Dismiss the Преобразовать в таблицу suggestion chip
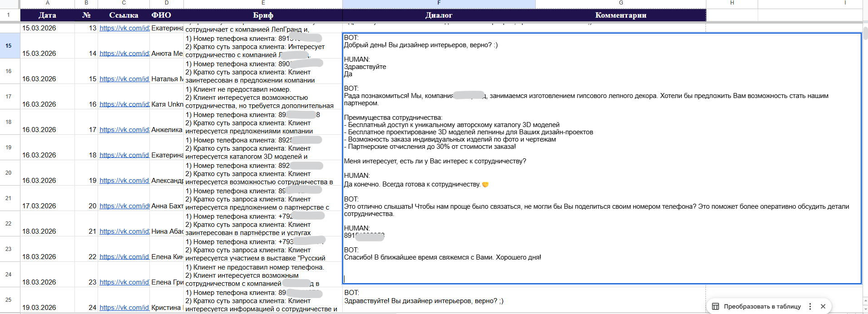This screenshot has height=314, width=868. pos(823,306)
